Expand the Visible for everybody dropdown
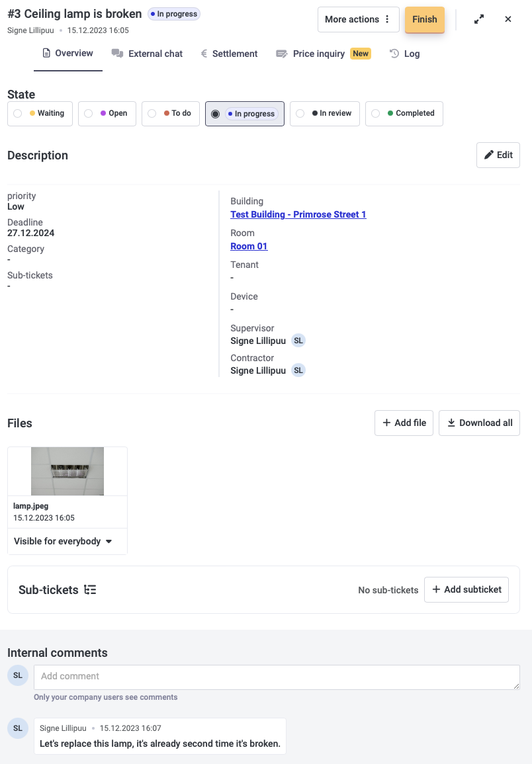The height and width of the screenshot is (764, 532). click(63, 541)
